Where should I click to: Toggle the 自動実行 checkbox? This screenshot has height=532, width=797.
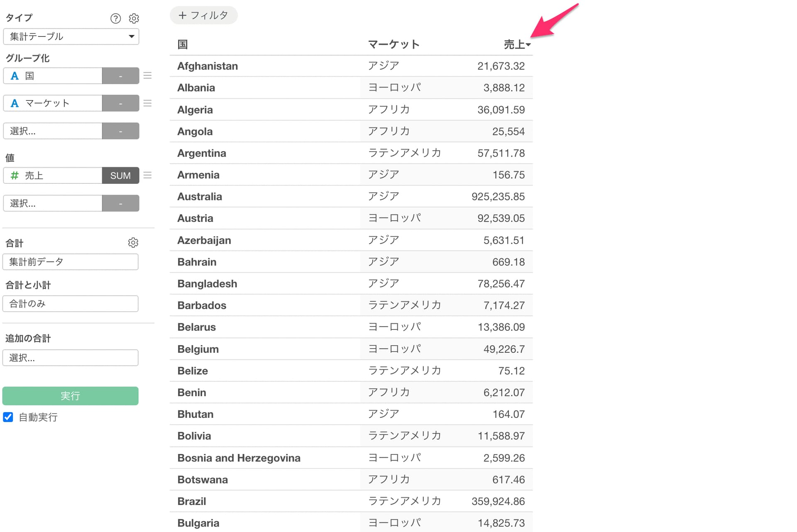click(x=8, y=417)
